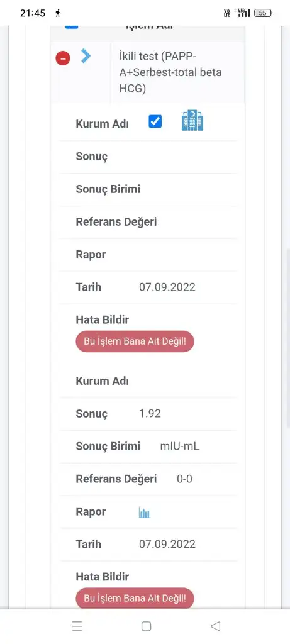Select the mIU-mL Sonuç Birimi value

point(179,447)
